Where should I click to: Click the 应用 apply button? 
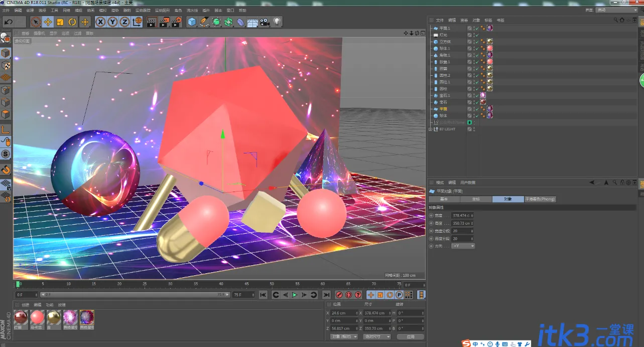click(x=411, y=336)
